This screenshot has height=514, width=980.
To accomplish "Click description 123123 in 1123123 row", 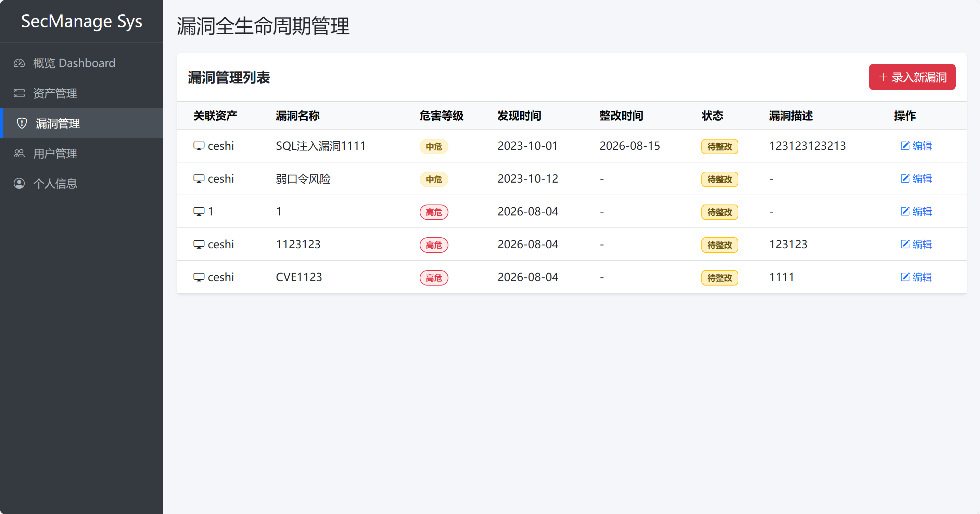I will coord(788,245).
